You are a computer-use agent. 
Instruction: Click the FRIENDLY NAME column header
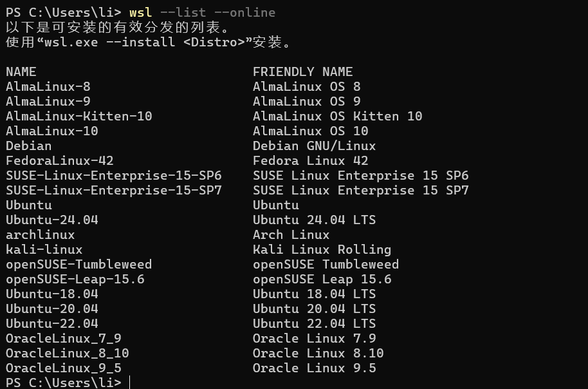pos(302,71)
